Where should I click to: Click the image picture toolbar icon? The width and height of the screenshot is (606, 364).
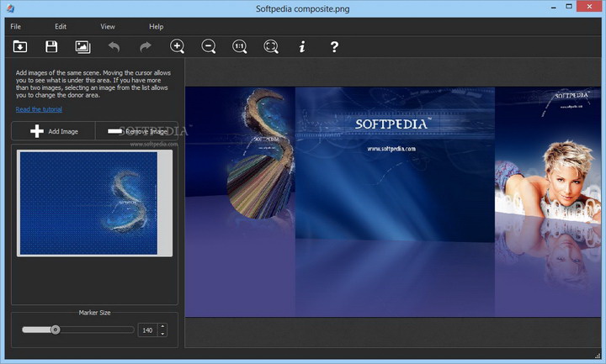coord(82,47)
